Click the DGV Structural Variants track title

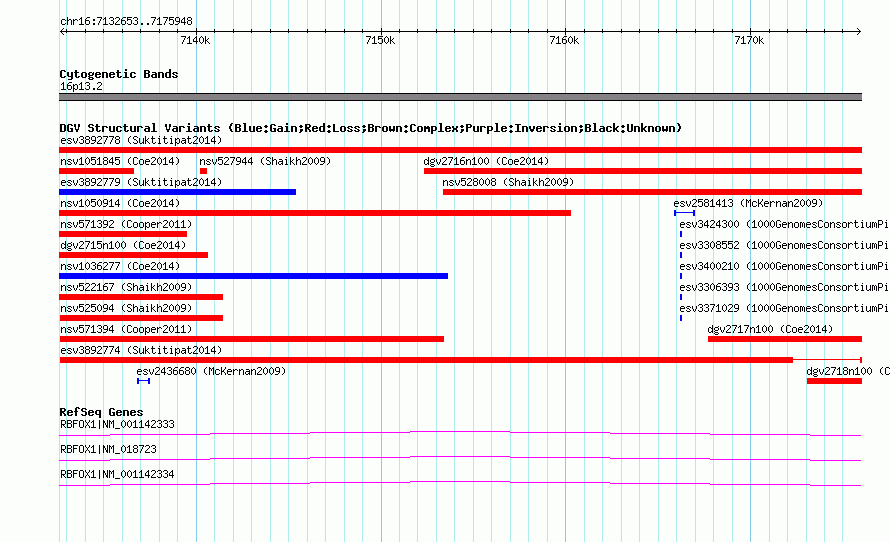[x=371, y=128]
